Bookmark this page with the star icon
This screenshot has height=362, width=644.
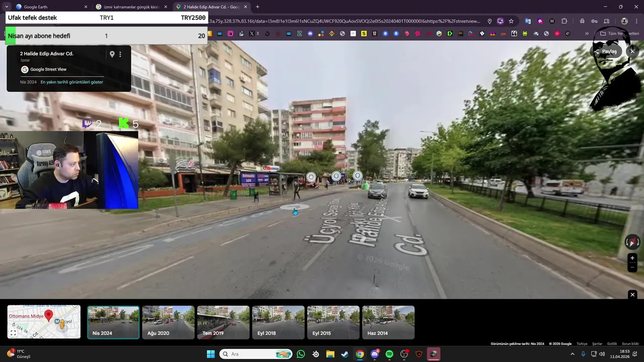coord(511,21)
